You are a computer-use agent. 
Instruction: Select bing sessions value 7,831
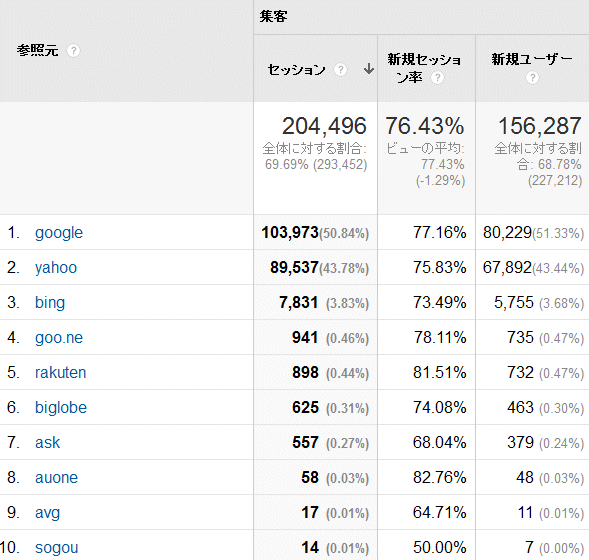299,302
